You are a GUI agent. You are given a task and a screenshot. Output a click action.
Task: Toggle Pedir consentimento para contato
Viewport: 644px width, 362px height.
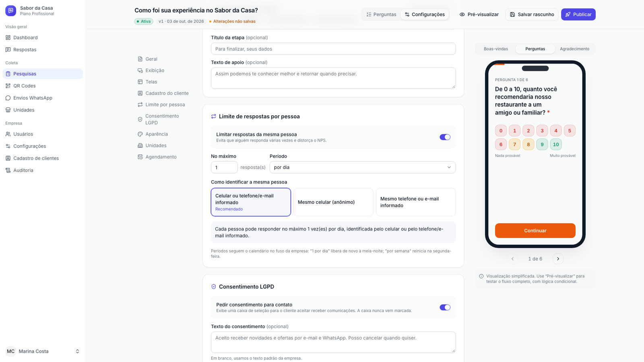445,307
